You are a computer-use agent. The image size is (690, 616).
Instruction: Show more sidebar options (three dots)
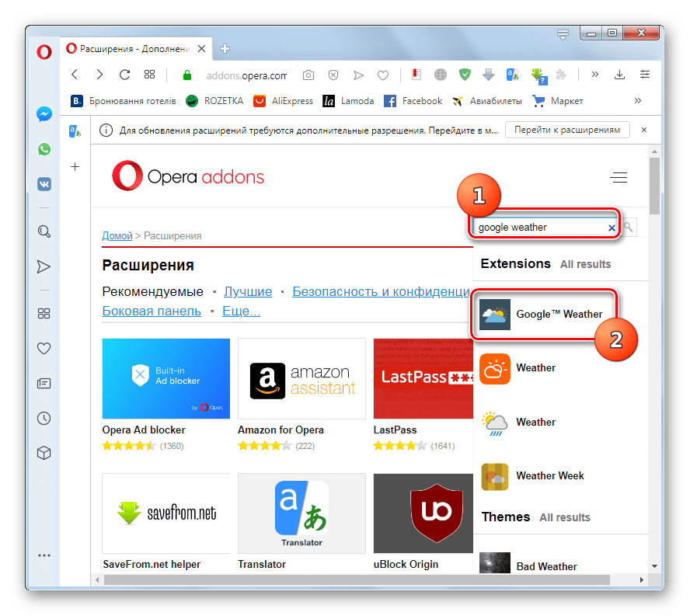44,555
